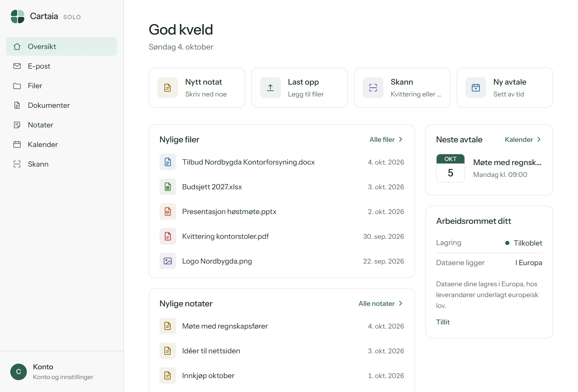Open the Kalender sidebar item
Image resolution: width=578 pixels, height=392 pixels.
pyautogui.click(x=62, y=144)
